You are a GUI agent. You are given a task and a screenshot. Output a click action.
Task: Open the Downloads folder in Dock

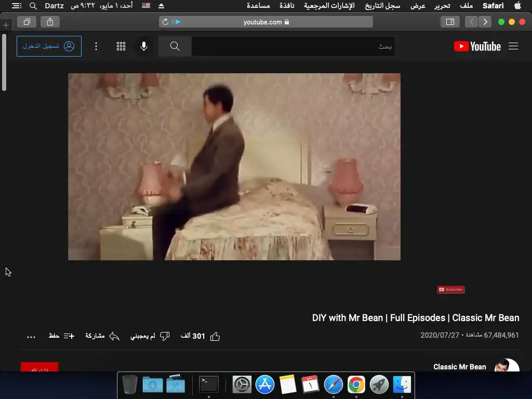[x=153, y=385]
